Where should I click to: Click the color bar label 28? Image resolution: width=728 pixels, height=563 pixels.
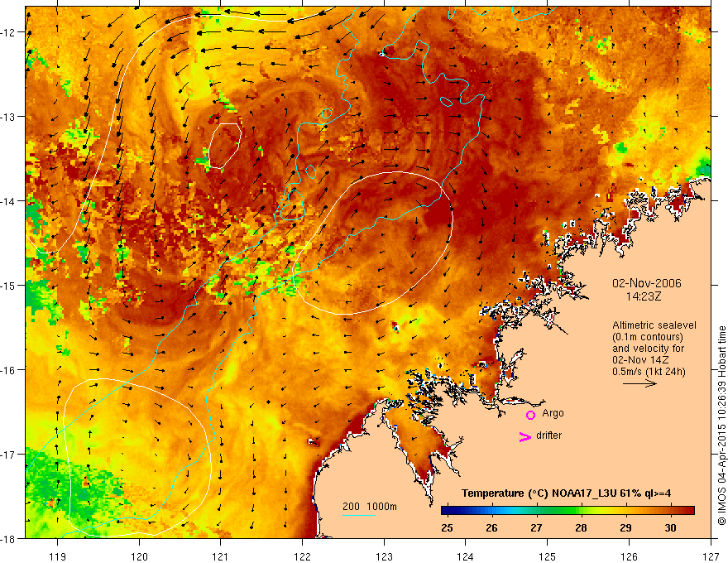pos(581,527)
